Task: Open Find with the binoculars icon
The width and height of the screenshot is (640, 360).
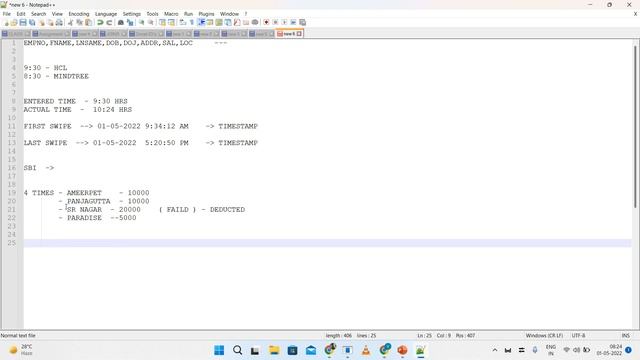Action: point(121,22)
